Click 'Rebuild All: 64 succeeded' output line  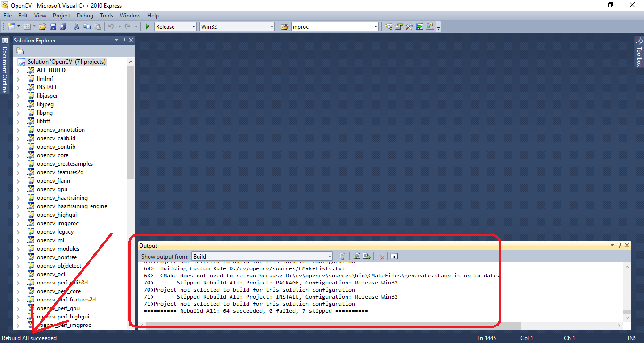[x=256, y=311]
